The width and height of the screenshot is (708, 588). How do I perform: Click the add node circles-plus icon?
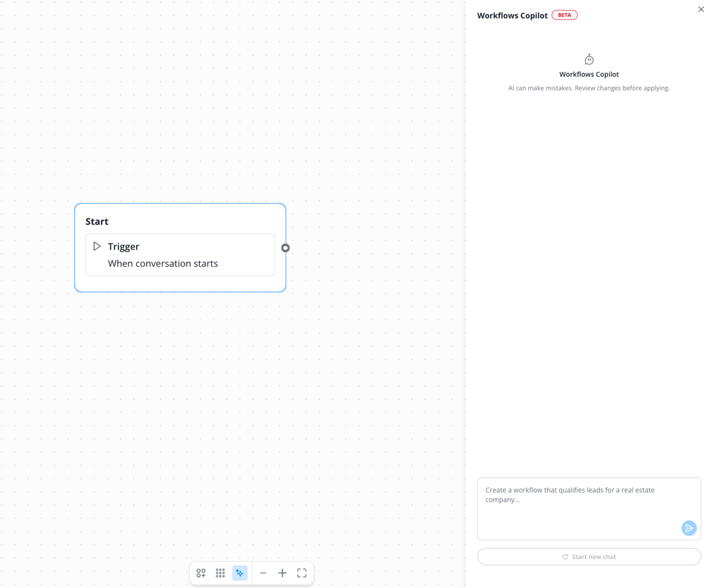pyautogui.click(x=201, y=573)
